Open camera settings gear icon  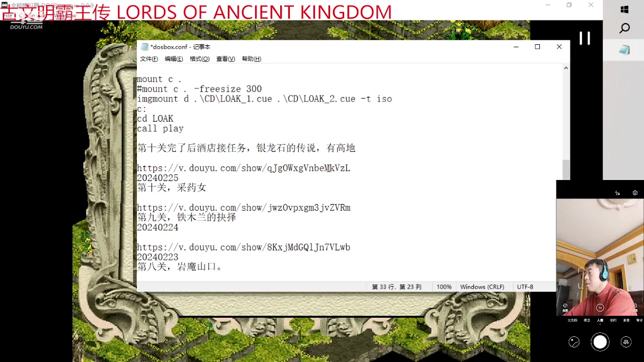(x=635, y=193)
